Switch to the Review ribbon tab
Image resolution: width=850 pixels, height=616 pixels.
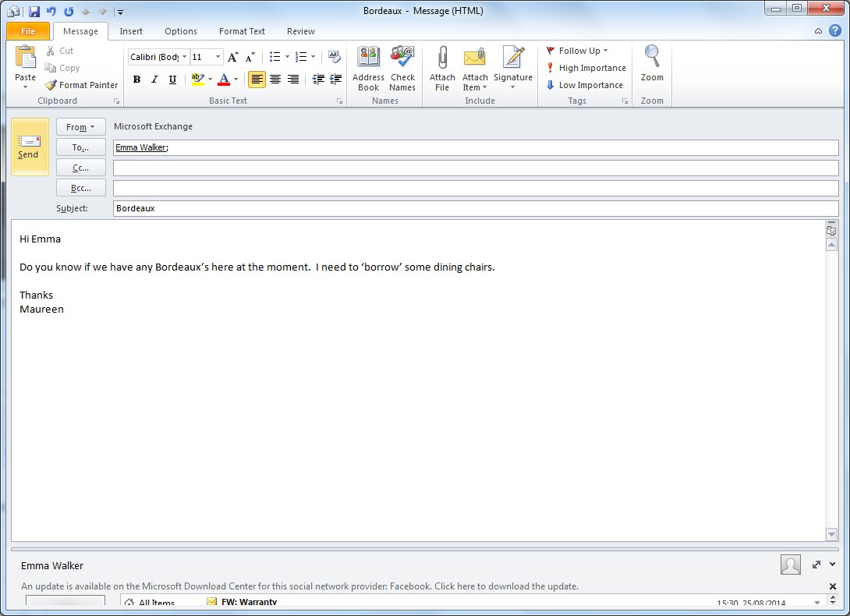(x=301, y=31)
